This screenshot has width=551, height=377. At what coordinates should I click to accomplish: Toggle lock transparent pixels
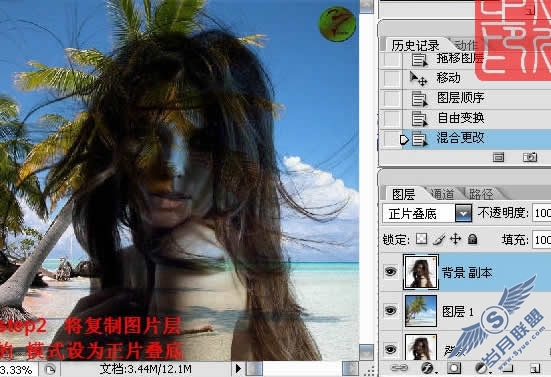[x=421, y=239]
